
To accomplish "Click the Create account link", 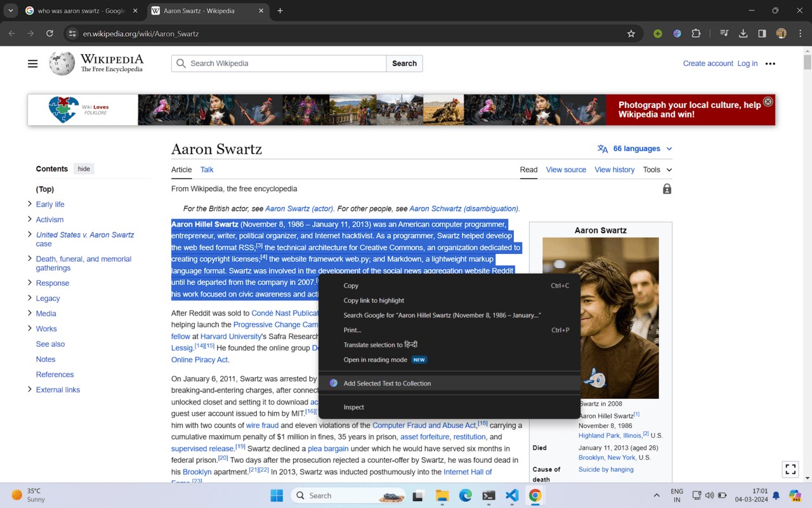I will click(x=708, y=63).
